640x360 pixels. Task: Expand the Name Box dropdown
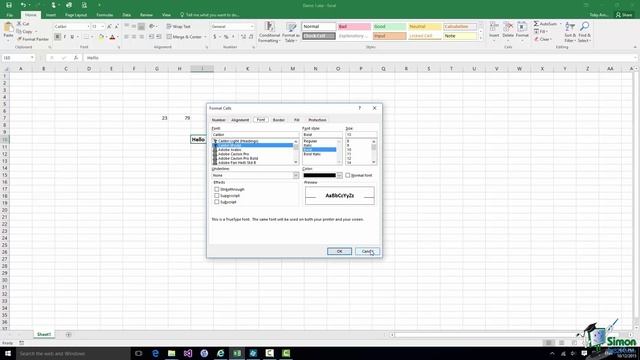pyautogui.click(x=32, y=58)
